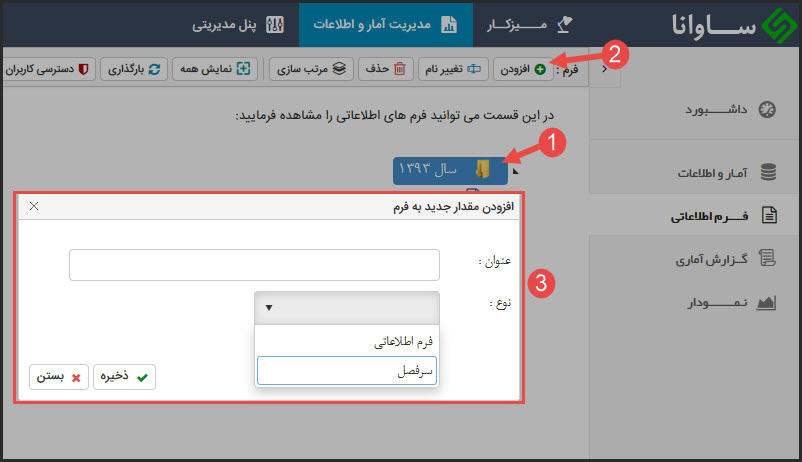Viewport: 802px width, 462px height.
Task: Click the Savana logo icon
Action: click(x=778, y=26)
